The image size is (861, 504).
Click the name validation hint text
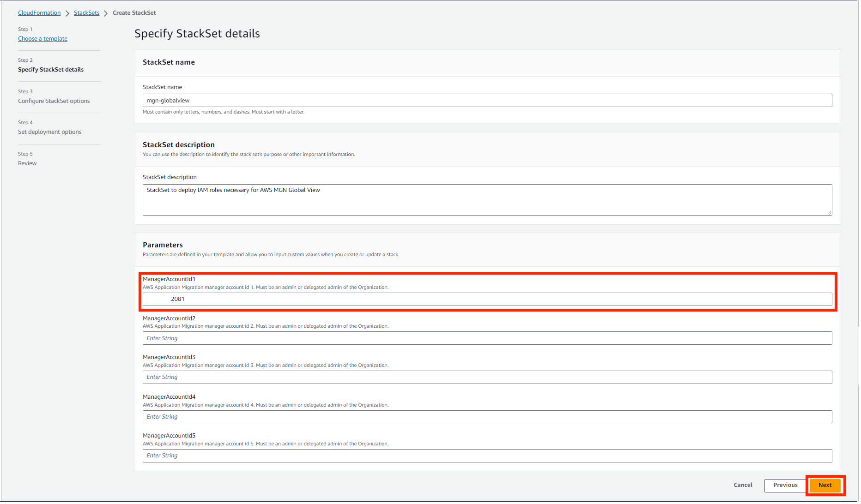224,112
